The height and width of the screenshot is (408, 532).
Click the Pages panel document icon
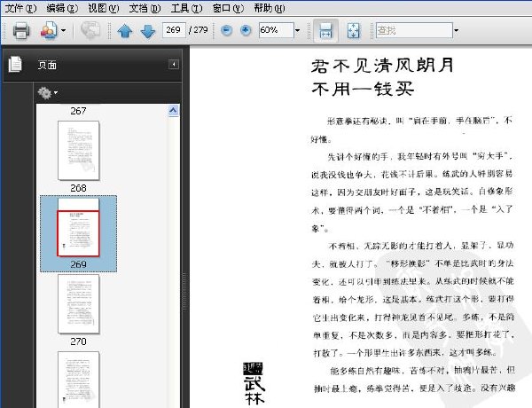tap(15, 64)
